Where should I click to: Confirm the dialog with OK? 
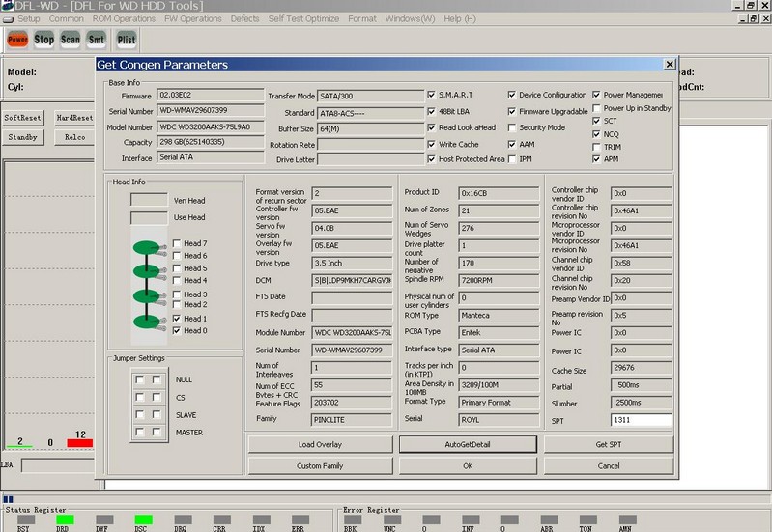[468, 465]
